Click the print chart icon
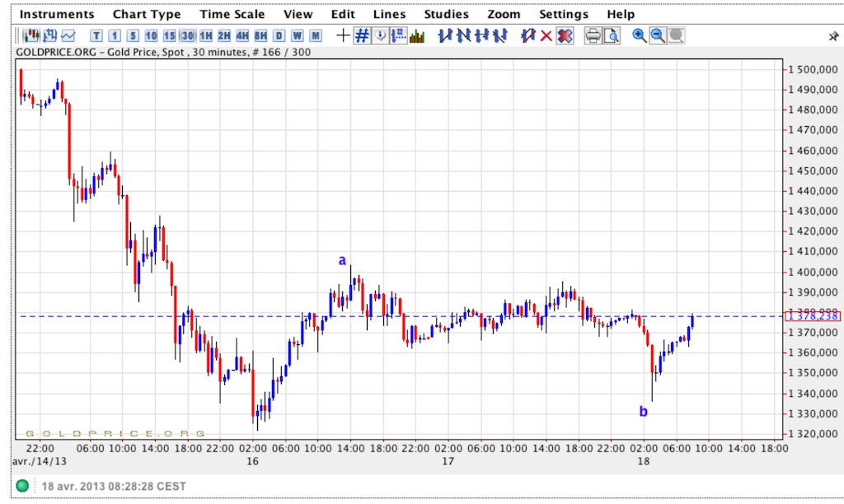Viewport: 844px width, 504px height. 593,35
